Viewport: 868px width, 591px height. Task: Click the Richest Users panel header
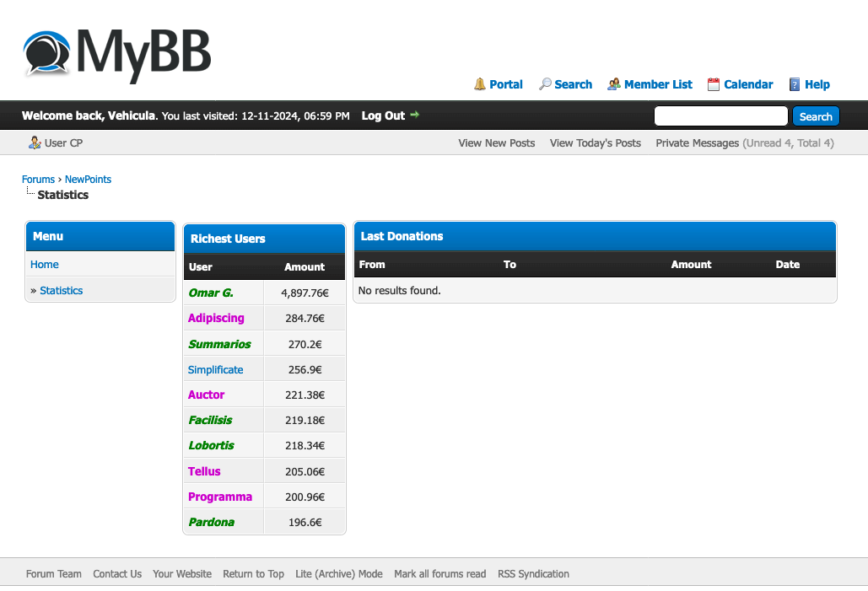click(265, 239)
